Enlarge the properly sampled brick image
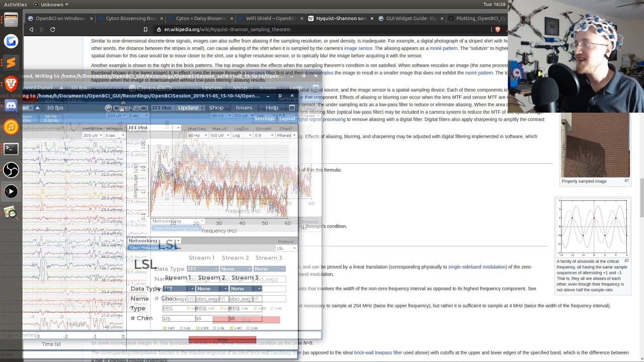The height and width of the screenshot is (362, 644). tap(626, 181)
